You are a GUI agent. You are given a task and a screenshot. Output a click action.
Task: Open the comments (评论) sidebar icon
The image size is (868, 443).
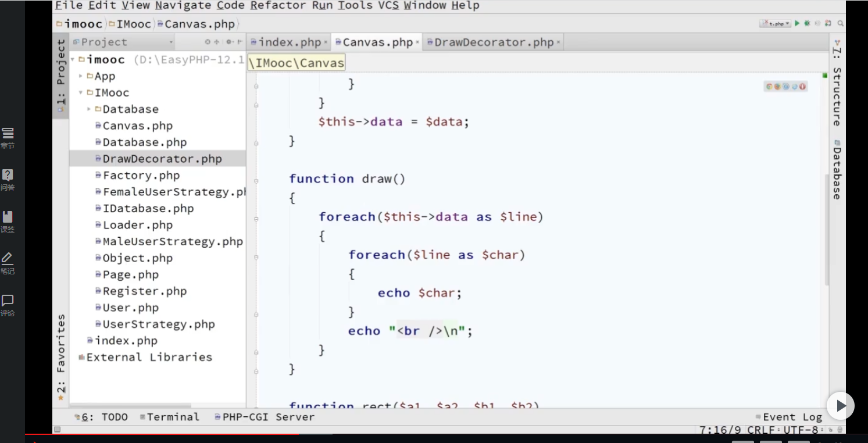pos(8,305)
